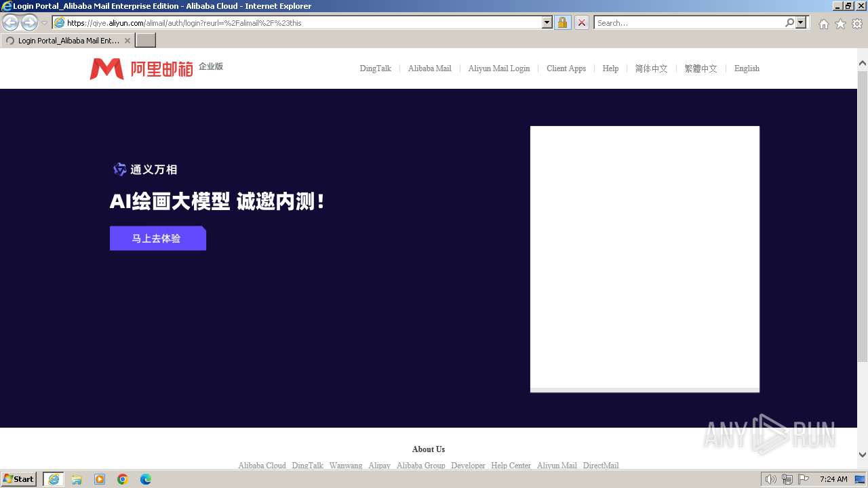Screen dimensions: 868x488
Task: Click the 马上去体验 button
Action: tap(157, 239)
